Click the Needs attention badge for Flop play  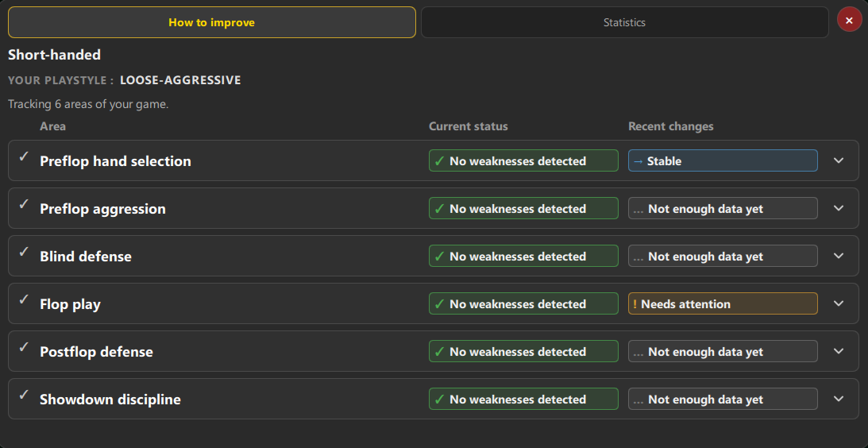pos(723,303)
